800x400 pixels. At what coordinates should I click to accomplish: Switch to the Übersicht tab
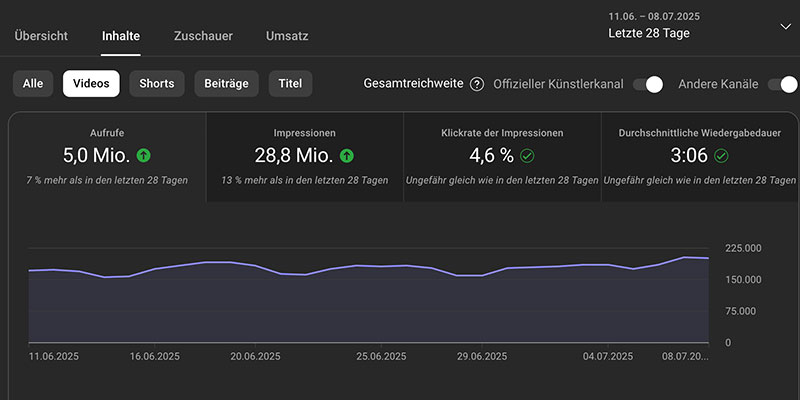[41, 36]
